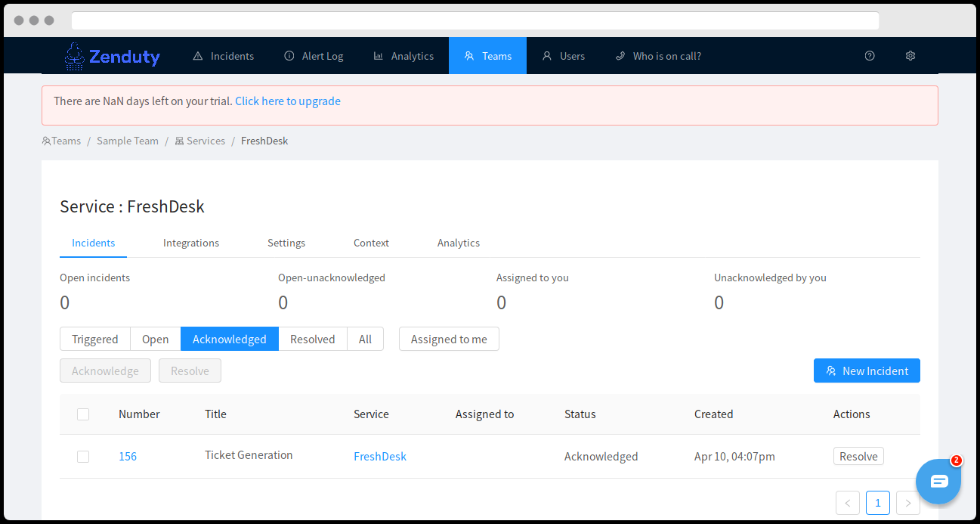Screen dimensions: 980x524
Task: Go to Teams breadcrumb
Action: point(61,141)
